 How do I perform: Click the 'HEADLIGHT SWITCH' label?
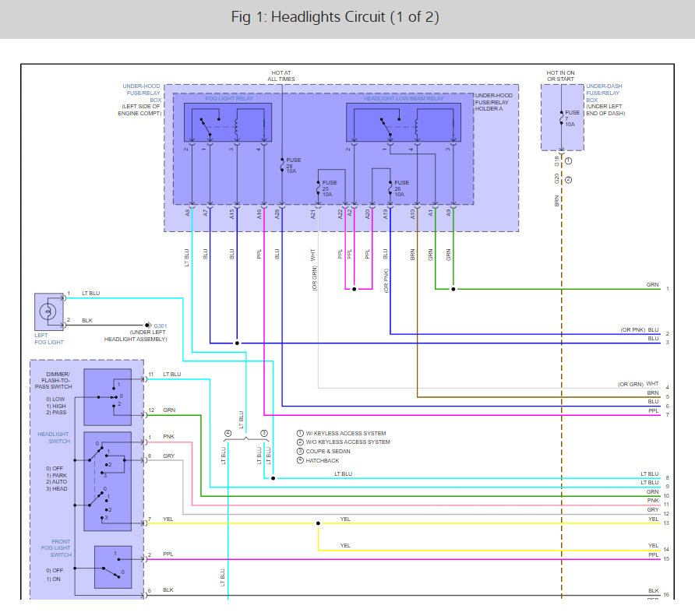(54, 438)
